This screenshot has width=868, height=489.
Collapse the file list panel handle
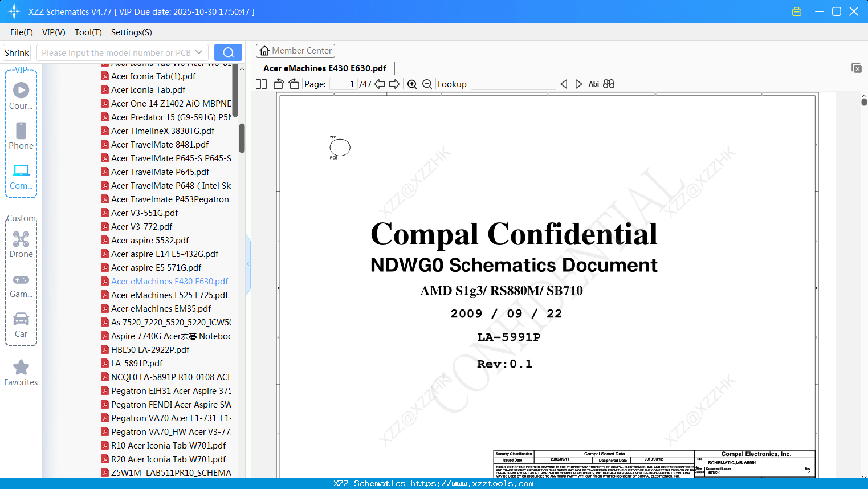248,264
